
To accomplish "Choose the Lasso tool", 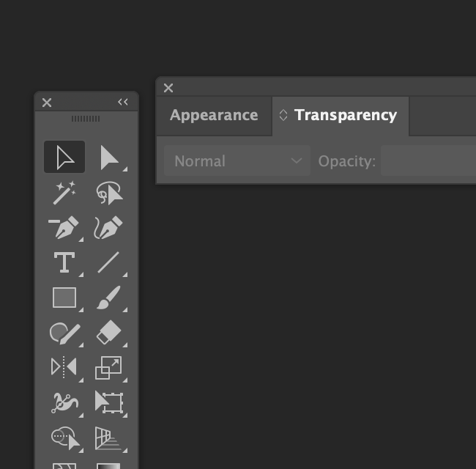I will coord(108,192).
